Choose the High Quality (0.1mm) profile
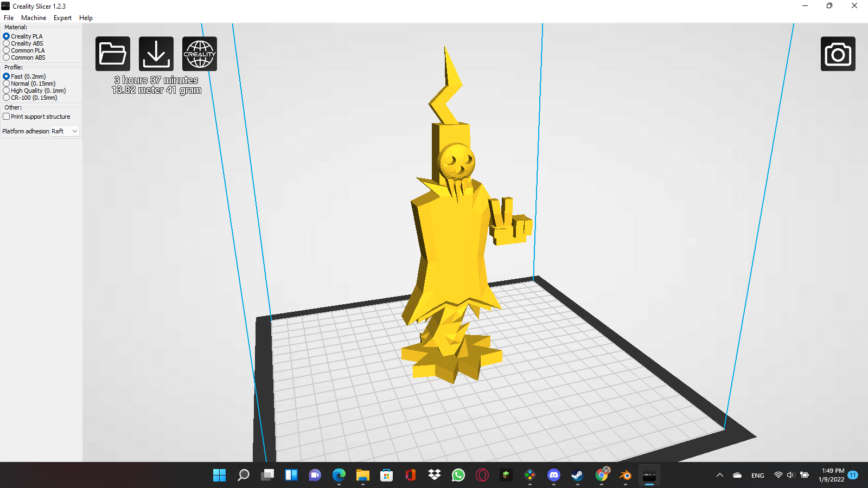 (35, 91)
